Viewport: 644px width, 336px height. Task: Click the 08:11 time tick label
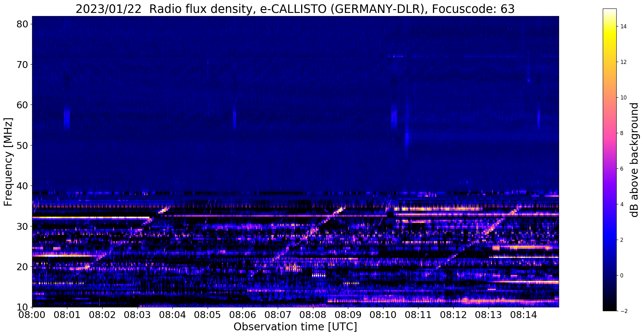coord(418,314)
